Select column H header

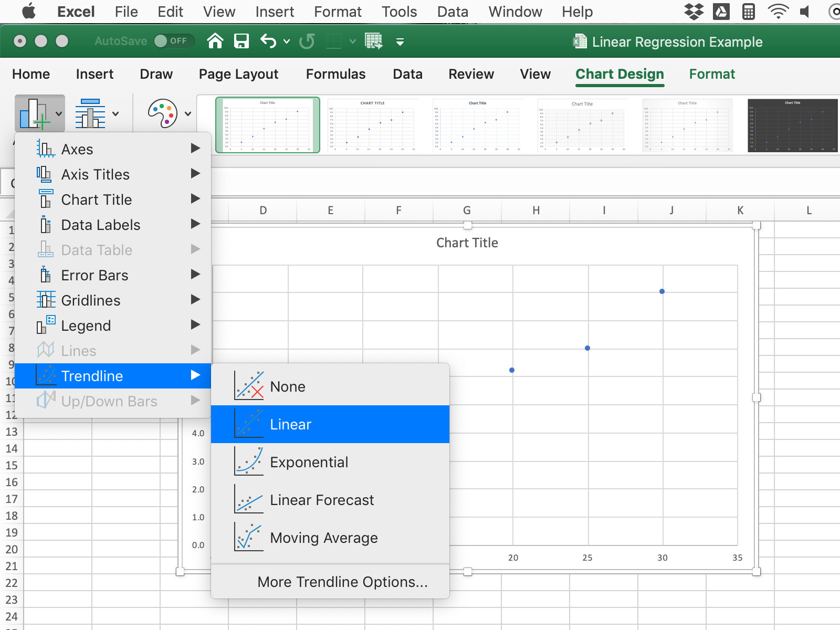(535, 211)
